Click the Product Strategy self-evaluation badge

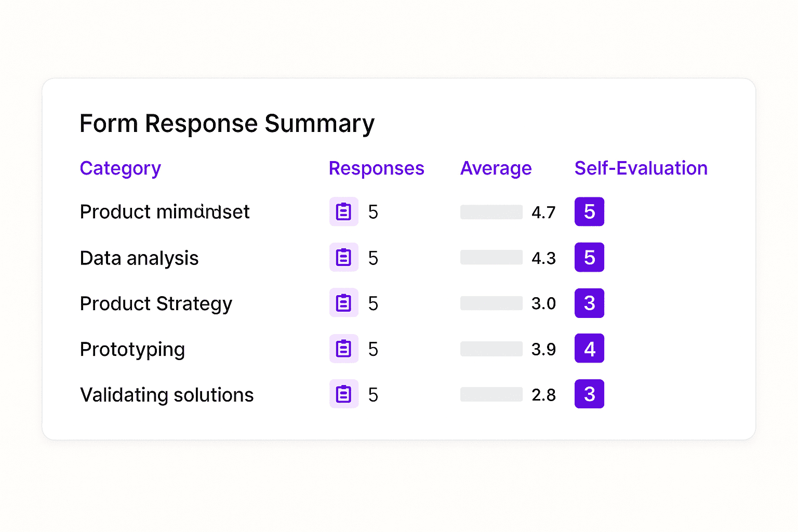click(589, 303)
